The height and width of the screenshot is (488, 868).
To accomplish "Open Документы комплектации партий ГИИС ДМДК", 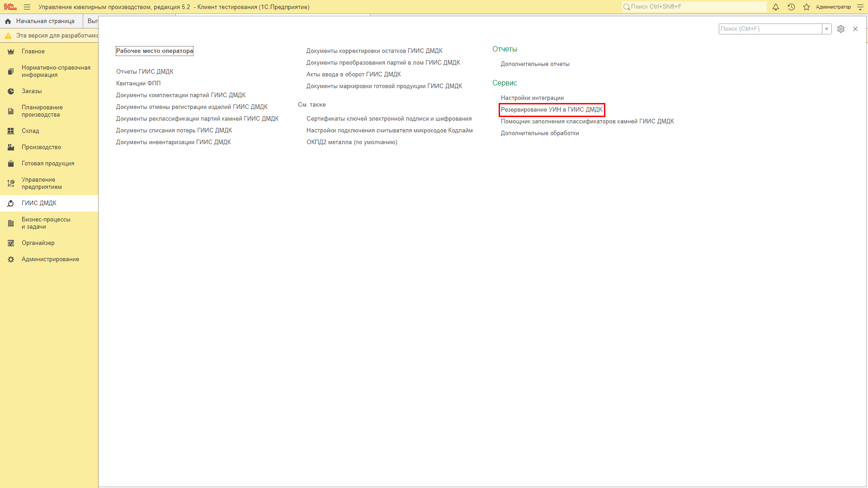I will pos(181,95).
